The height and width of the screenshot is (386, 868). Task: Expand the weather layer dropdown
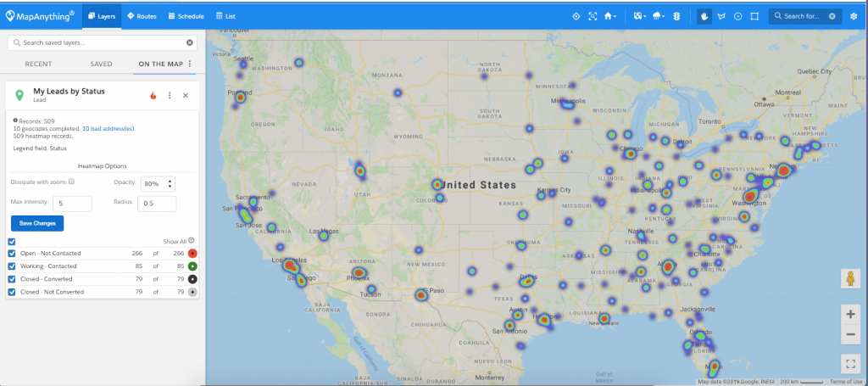click(x=659, y=16)
